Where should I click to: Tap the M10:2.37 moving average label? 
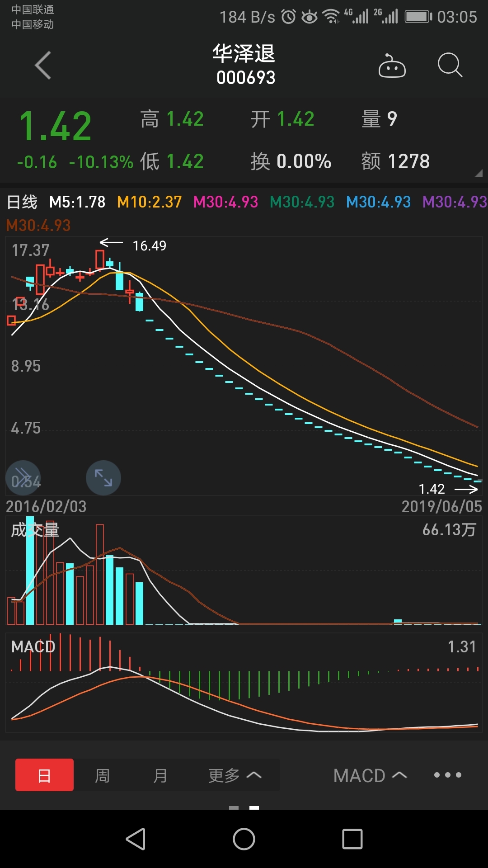[x=149, y=202]
